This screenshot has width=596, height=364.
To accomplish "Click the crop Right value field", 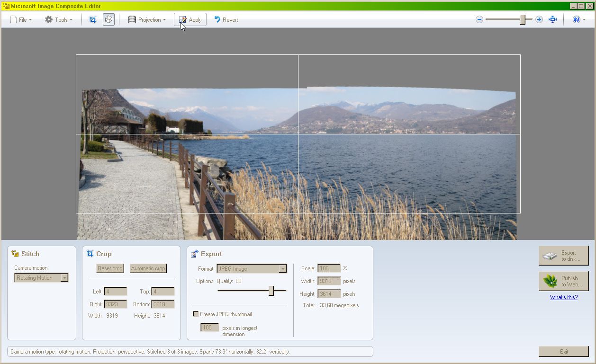I will pyautogui.click(x=116, y=304).
